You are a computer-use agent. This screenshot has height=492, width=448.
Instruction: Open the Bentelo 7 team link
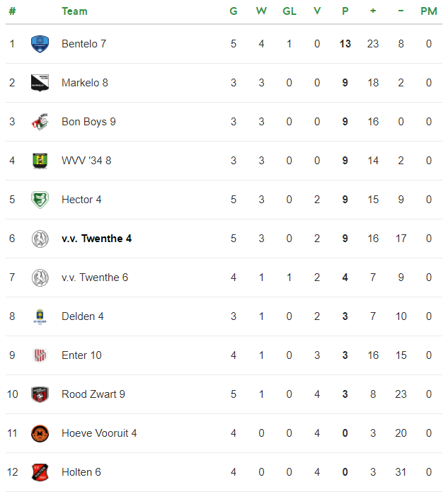(x=84, y=44)
